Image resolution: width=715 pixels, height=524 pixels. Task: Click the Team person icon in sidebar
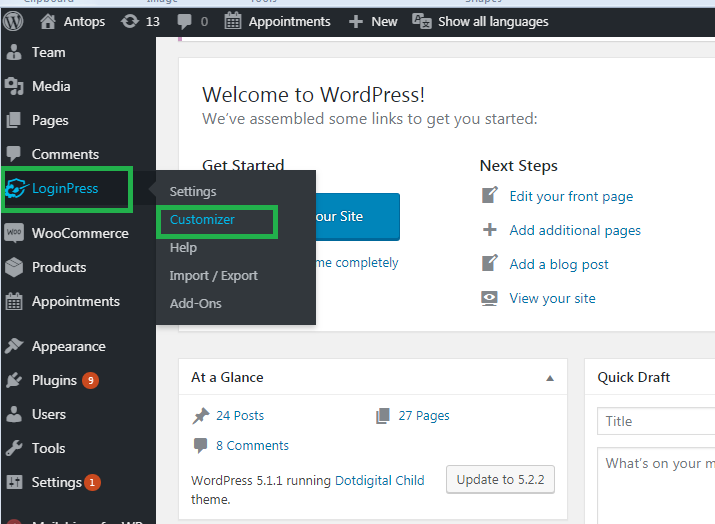click(x=14, y=52)
